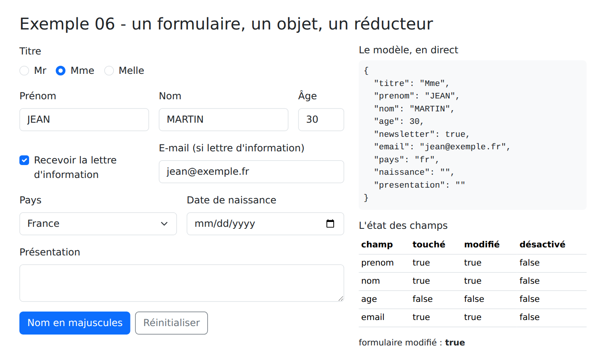Click the "touché" column header
606x364 pixels.
pyautogui.click(x=429, y=245)
